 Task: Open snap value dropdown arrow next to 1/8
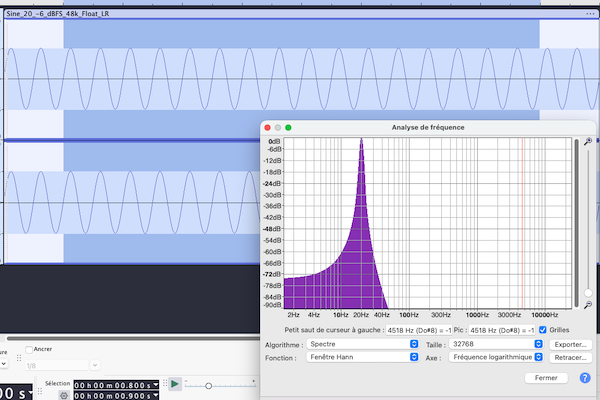95,365
